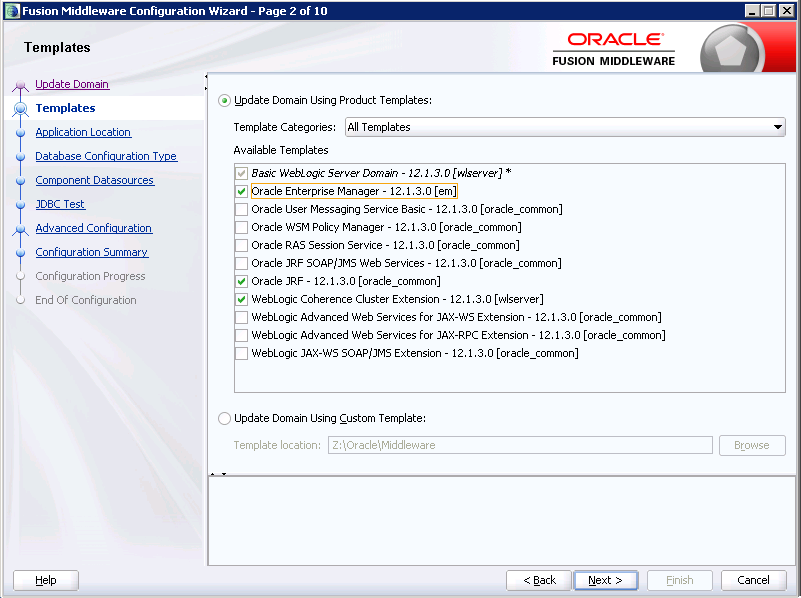Go to Configuration Summary step

[92, 252]
